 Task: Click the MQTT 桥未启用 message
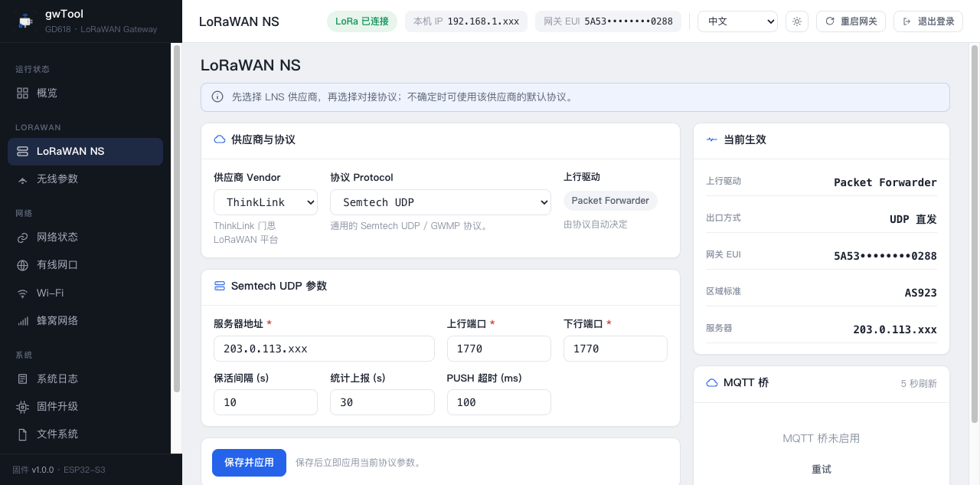coord(822,438)
